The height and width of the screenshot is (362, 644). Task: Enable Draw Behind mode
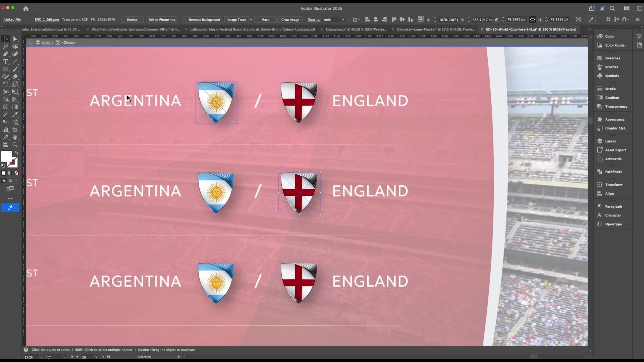[x=10, y=181]
